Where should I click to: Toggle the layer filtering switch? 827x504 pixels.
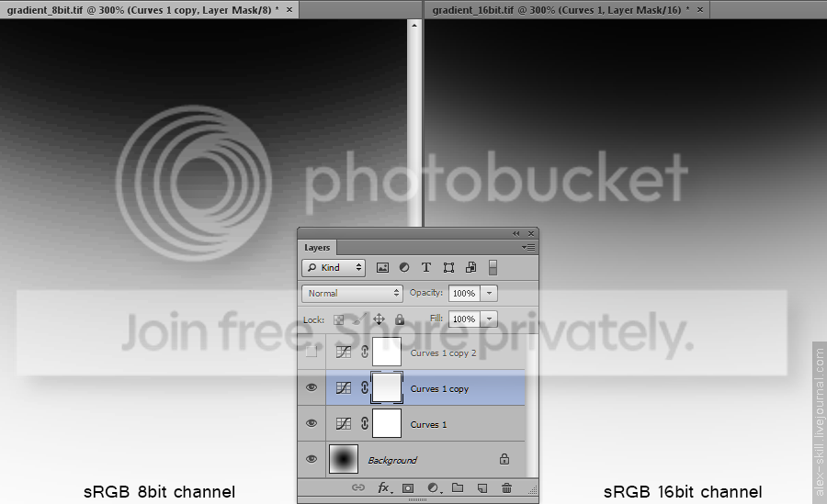pyautogui.click(x=493, y=268)
